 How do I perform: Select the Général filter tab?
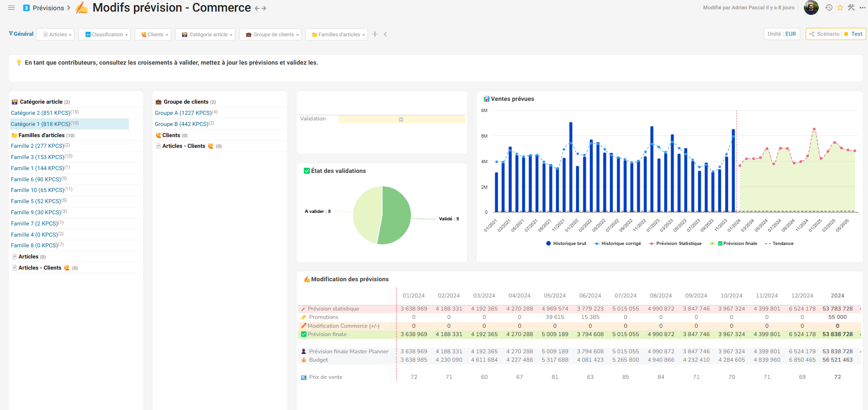pyautogui.click(x=21, y=34)
